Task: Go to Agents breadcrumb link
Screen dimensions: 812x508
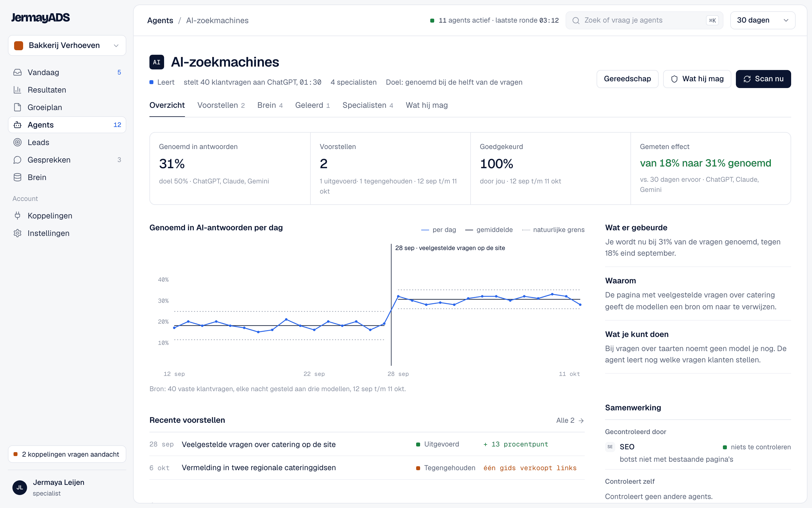Action: pyautogui.click(x=160, y=21)
